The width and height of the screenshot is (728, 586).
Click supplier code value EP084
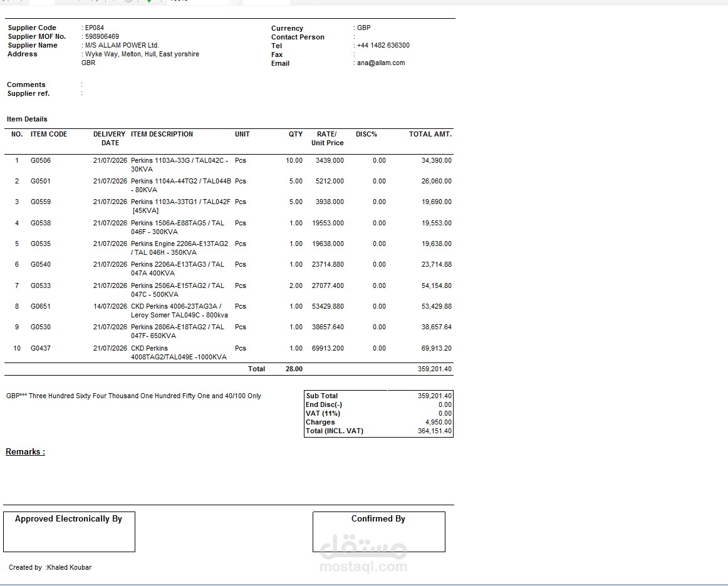click(94, 28)
